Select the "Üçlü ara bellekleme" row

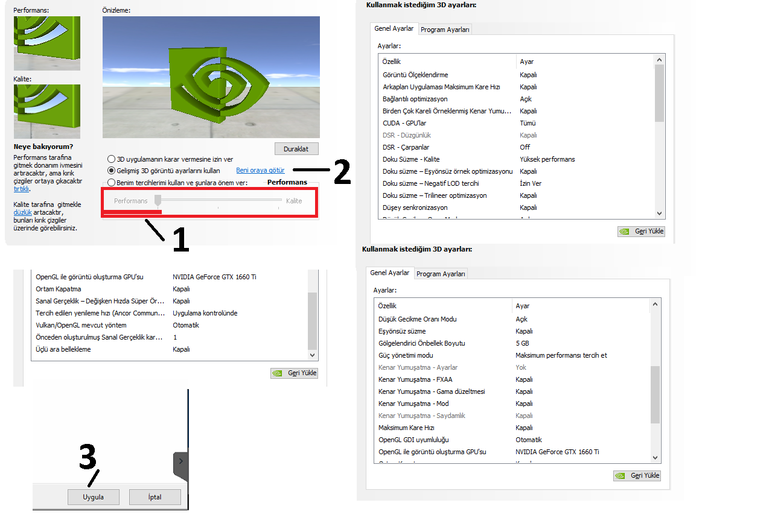(x=169, y=349)
